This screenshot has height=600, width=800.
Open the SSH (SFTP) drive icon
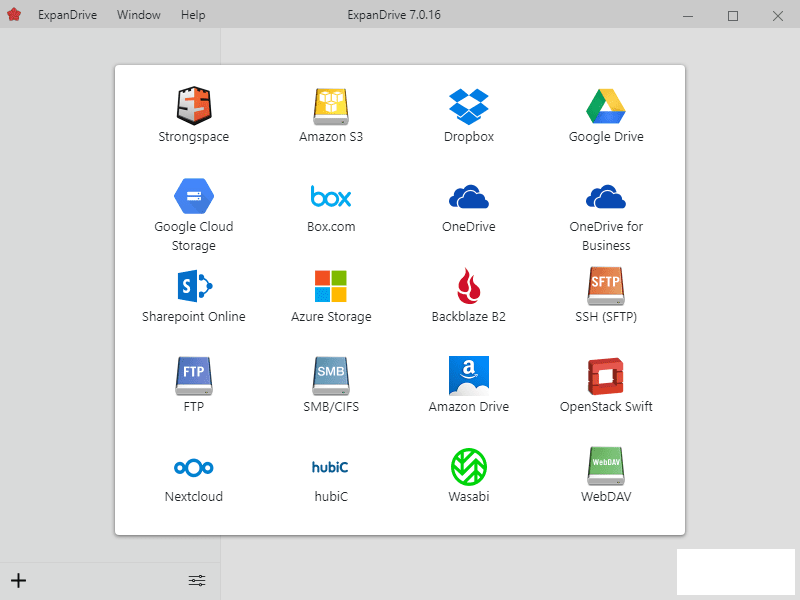coord(606,286)
